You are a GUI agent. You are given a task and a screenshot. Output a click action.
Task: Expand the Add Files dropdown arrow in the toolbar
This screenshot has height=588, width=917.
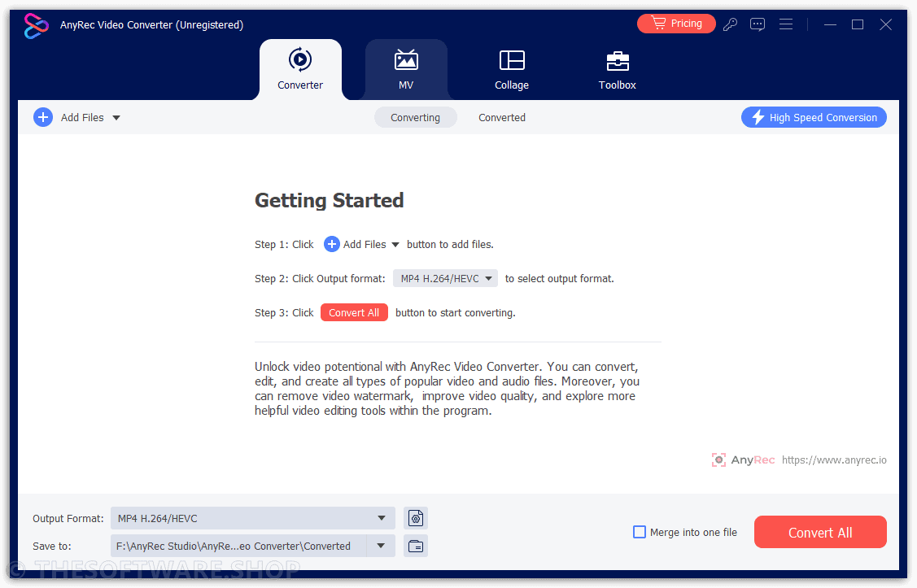click(116, 118)
